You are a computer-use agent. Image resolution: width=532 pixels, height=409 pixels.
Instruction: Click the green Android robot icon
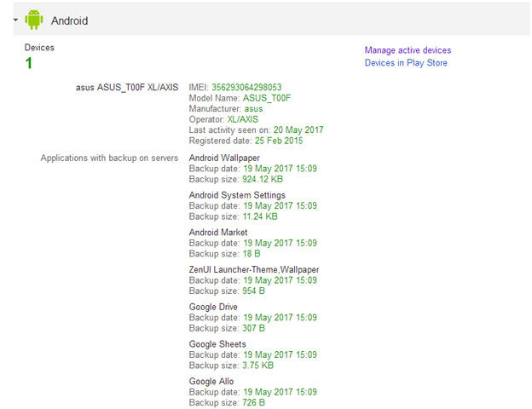pyautogui.click(x=34, y=20)
